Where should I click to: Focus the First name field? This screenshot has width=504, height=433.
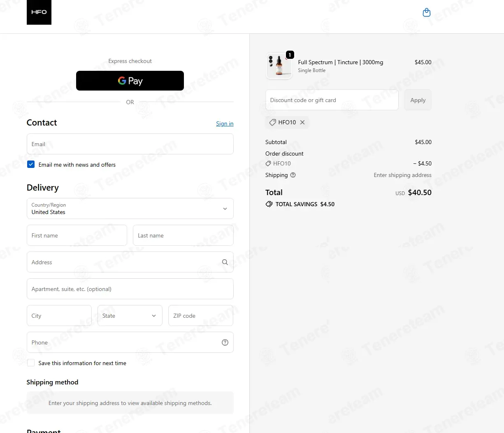pyautogui.click(x=77, y=235)
